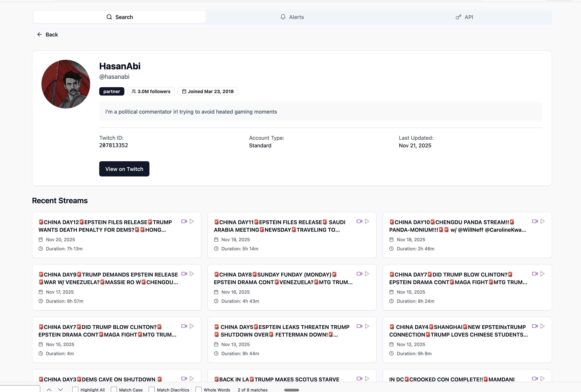Viewport: 581px width, 392px height.
Task: Click the play icon on 4m CHINA DAY7 card
Action: [192, 326]
